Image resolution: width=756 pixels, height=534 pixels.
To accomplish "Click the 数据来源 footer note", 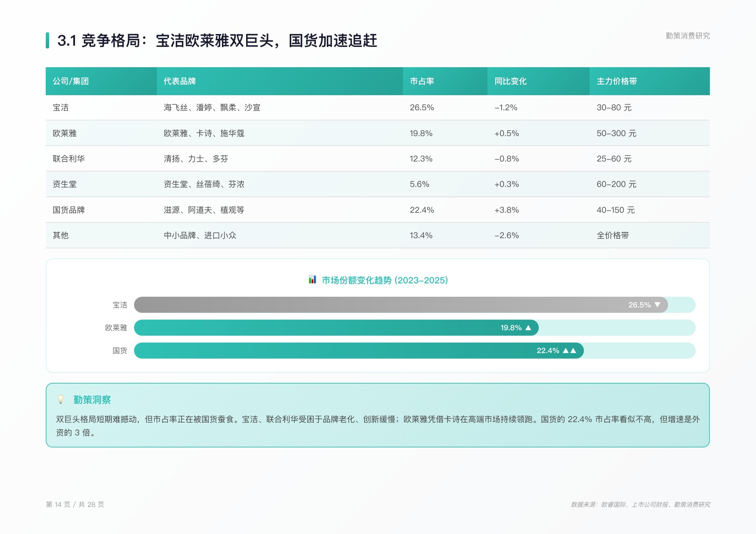I will click(640, 504).
